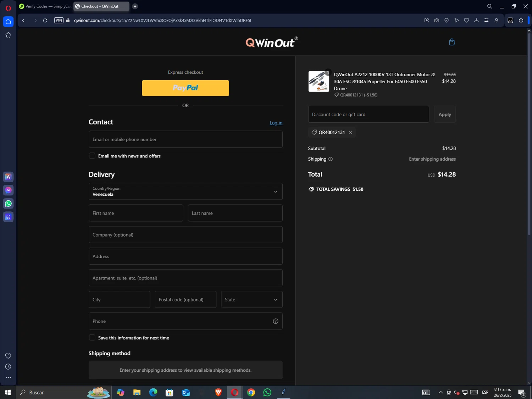This screenshot has width=532, height=399.
Task: Select the Checkout - QWinOut tab
Action: (x=101, y=6)
